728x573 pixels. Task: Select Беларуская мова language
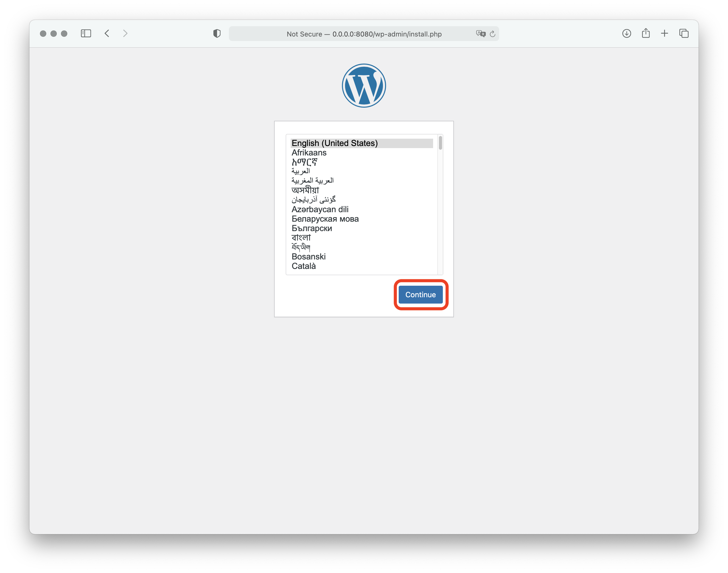coord(362,219)
